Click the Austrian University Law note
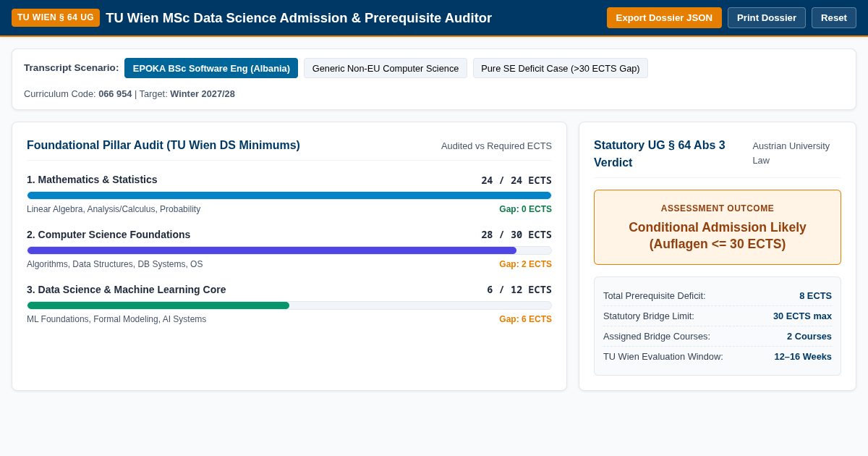Viewport: 868px width, 456px height. pyautogui.click(x=791, y=153)
